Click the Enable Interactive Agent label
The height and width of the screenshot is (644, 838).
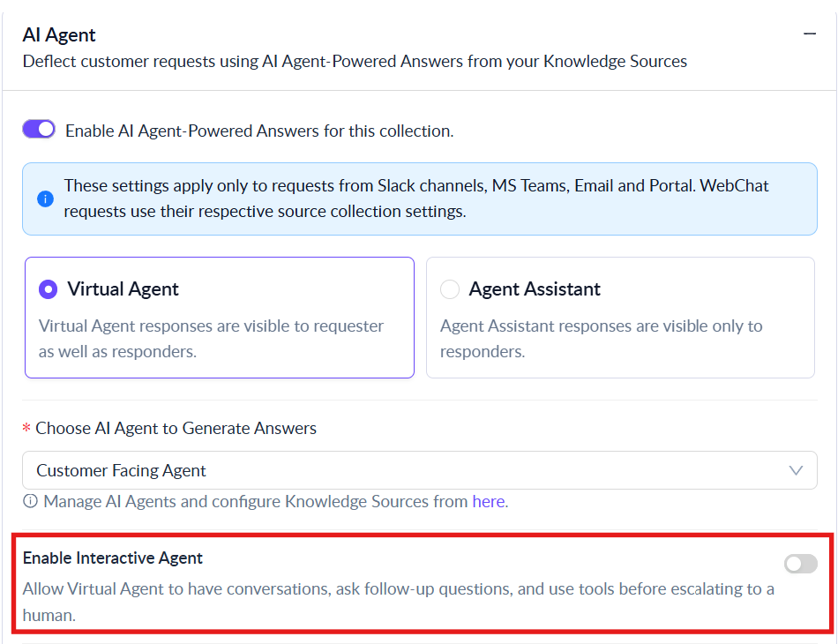coord(113,558)
